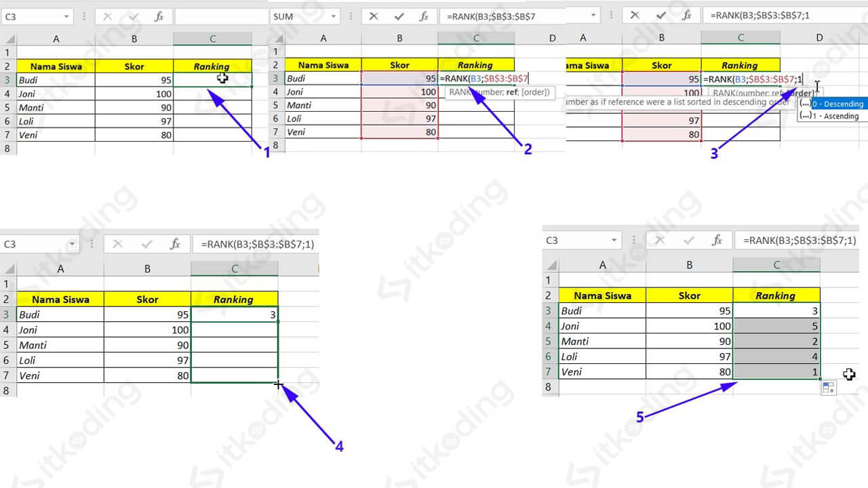This screenshot has height=488, width=868.
Task: Click the RANK function name in step 2 tooltip
Action: click(458, 91)
